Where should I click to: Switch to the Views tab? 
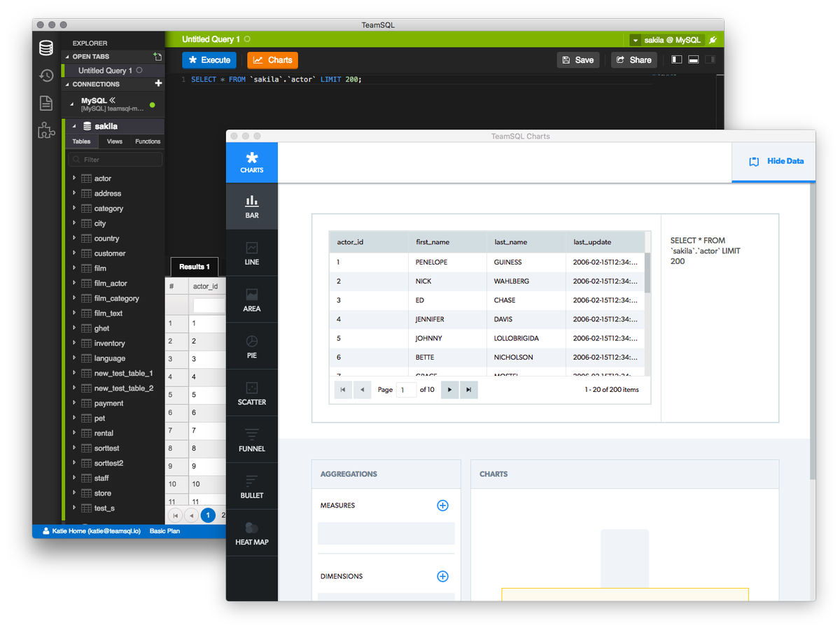(x=114, y=141)
